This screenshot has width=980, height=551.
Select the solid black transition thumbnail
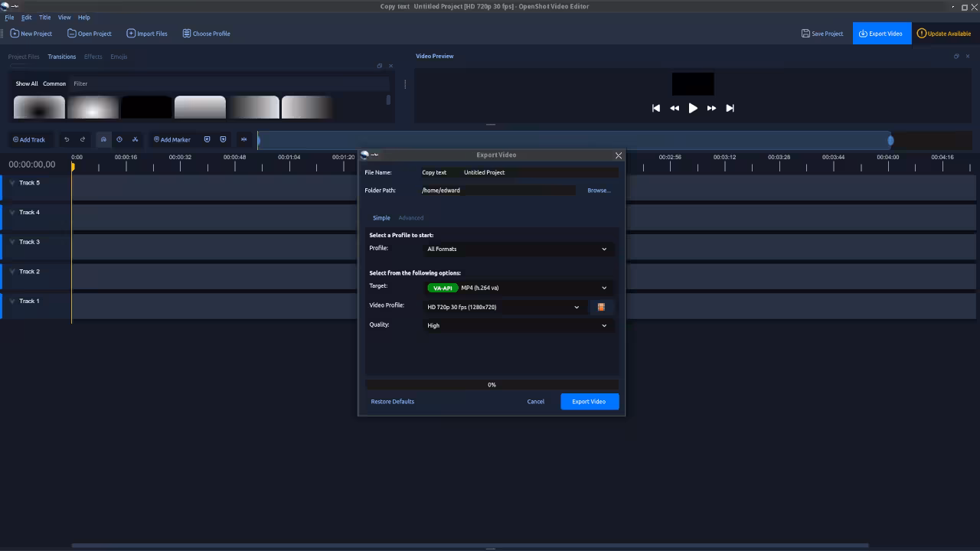pos(146,107)
